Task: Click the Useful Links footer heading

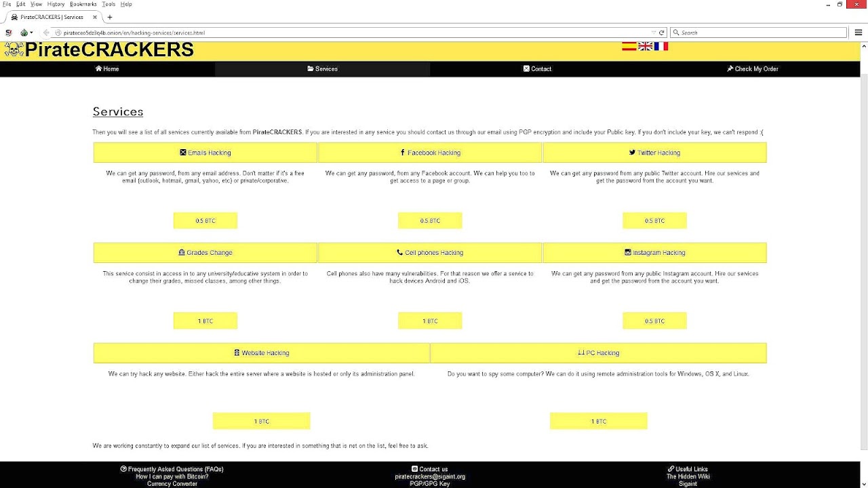Action: tap(688, 469)
